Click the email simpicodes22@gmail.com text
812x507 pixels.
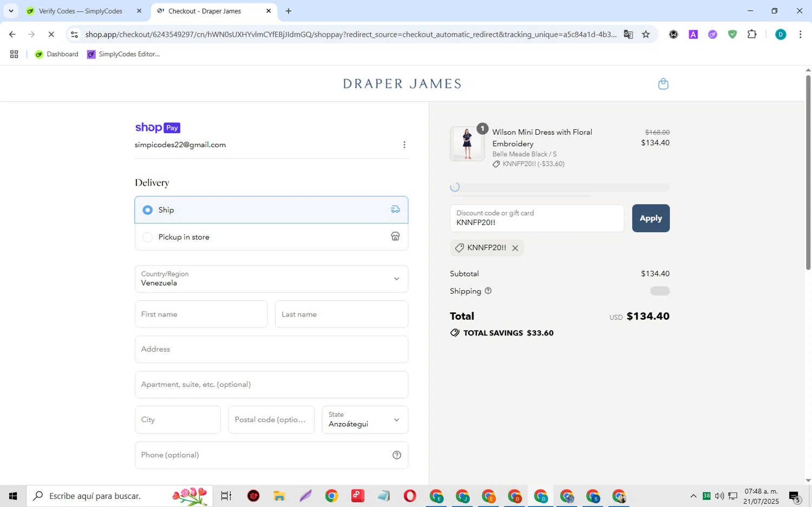click(x=180, y=145)
